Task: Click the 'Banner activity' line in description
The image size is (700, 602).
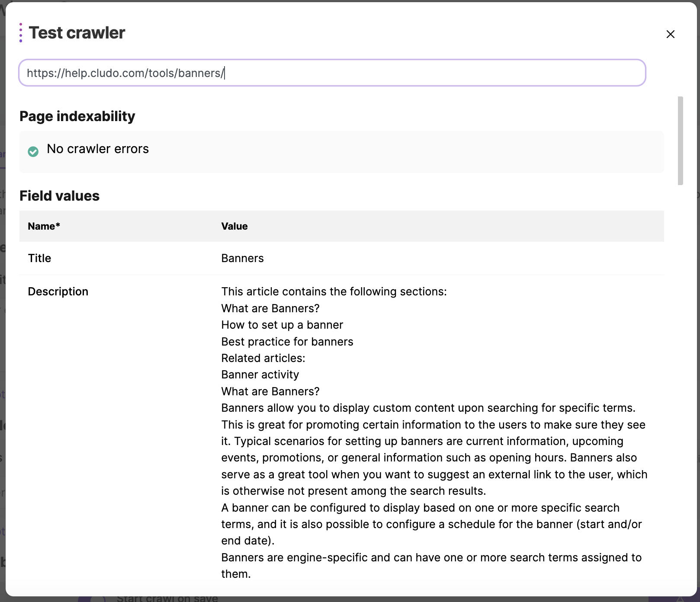Action: [260, 375]
